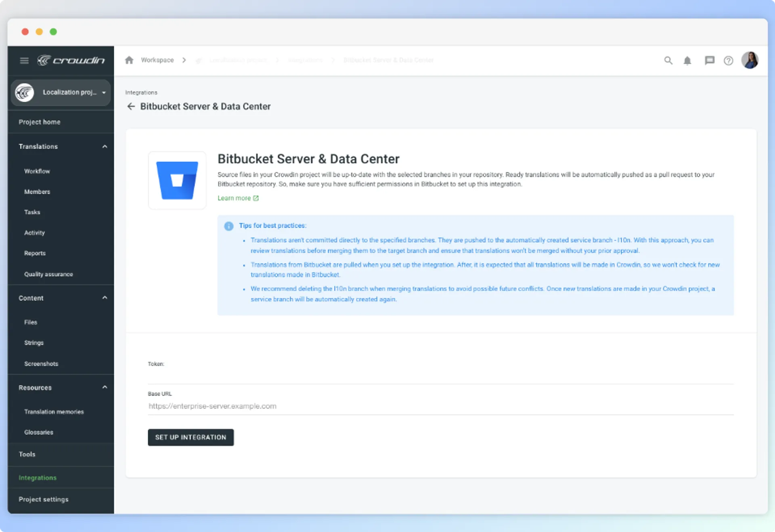
Task: Collapse the Translations section
Action: point(105,147)
